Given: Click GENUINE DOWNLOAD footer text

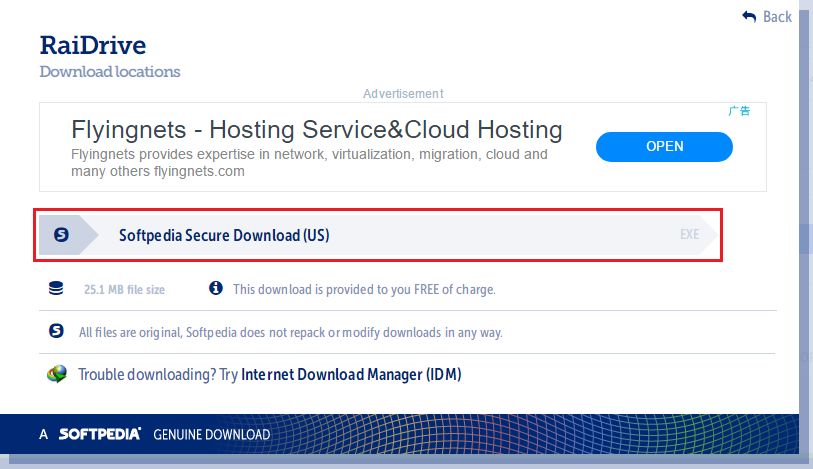Looking at the screenshot, I should 212,434.
